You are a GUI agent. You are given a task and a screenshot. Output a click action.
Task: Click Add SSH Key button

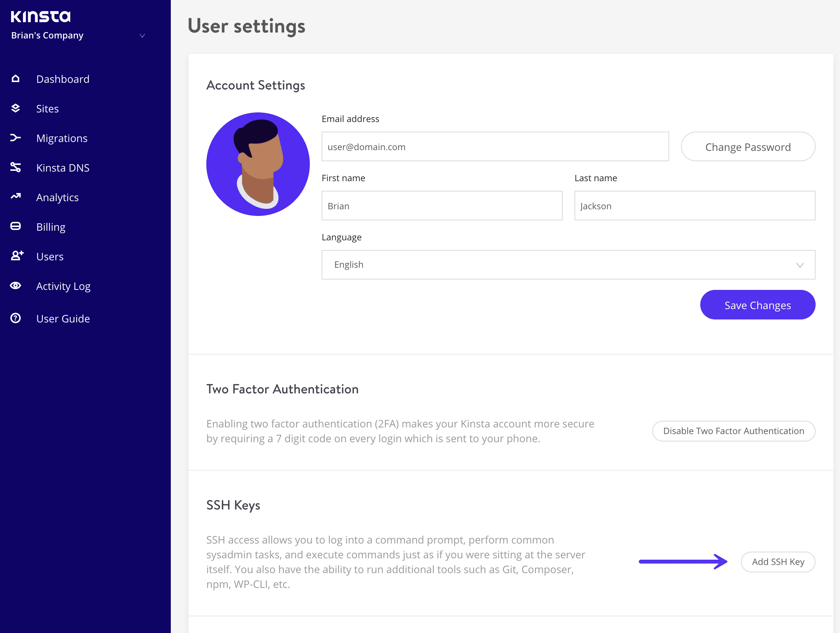pos(778,561)
